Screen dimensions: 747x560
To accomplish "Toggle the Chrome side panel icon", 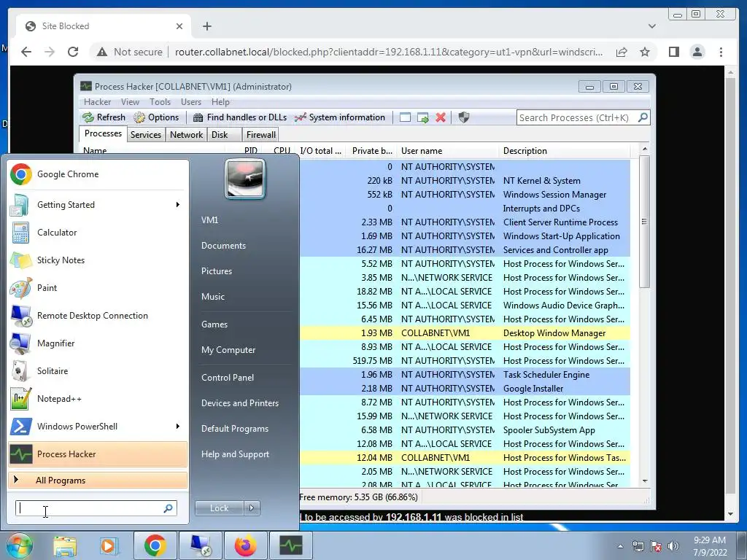I will tap(673, 52).
